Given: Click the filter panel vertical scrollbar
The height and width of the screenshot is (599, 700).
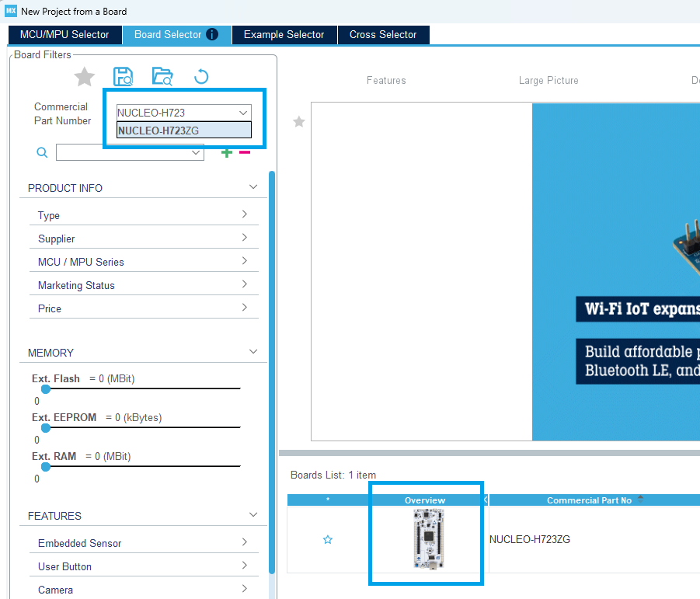Looking at the screenshot, I should point(272,372).
